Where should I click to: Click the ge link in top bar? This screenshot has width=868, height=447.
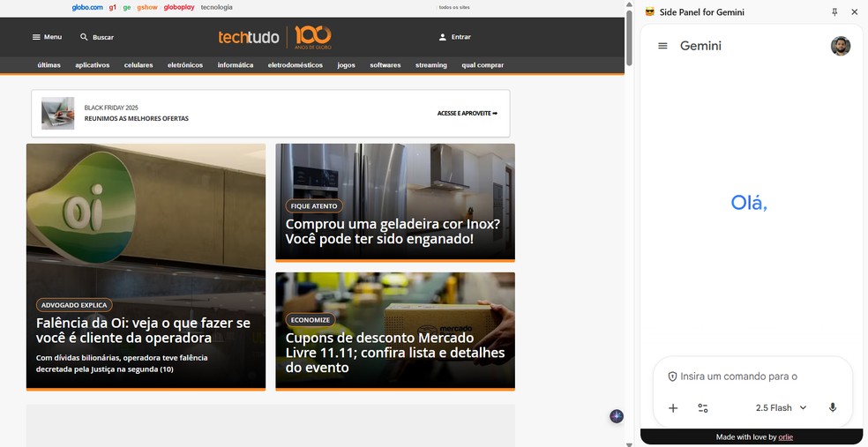[x=127, y=7]
